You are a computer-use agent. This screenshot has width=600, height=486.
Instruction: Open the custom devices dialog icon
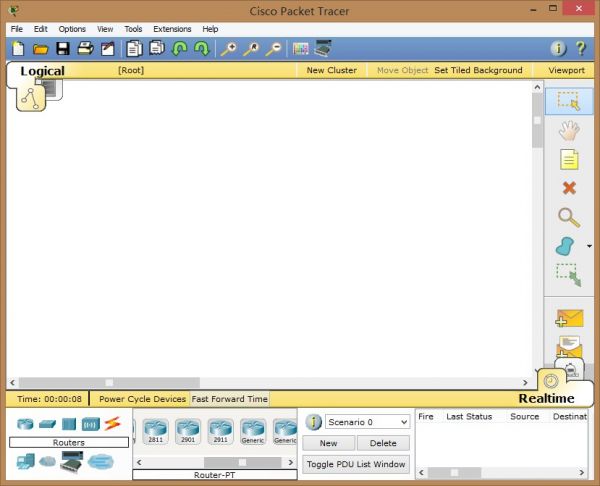click(323, 48)
